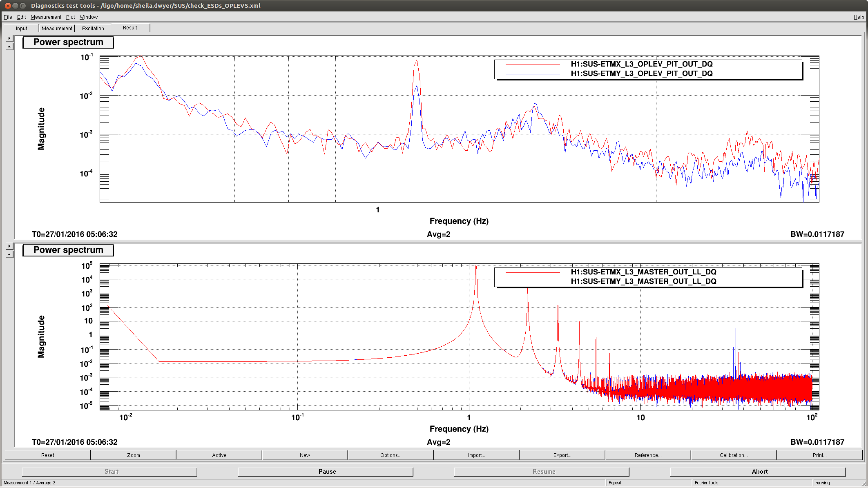Image resolution: width=868 pixels, height=488 pixels.
Task: Switch to the Excitation tab
Action: coord(93,29)
